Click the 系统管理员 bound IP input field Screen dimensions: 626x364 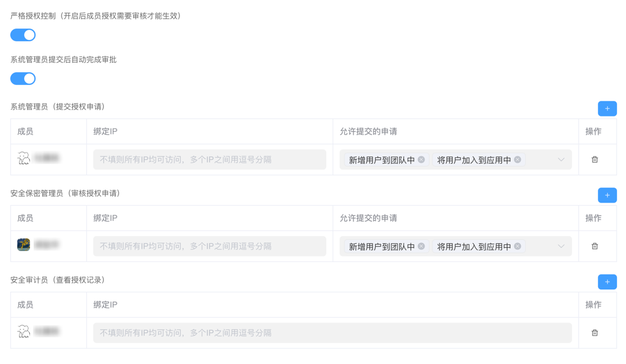209,160
